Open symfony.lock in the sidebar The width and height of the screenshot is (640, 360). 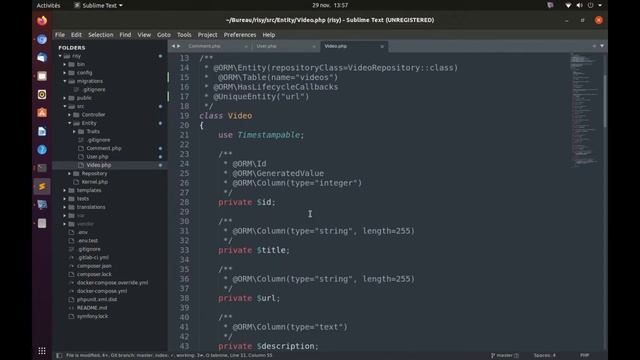tap(93, 316)
